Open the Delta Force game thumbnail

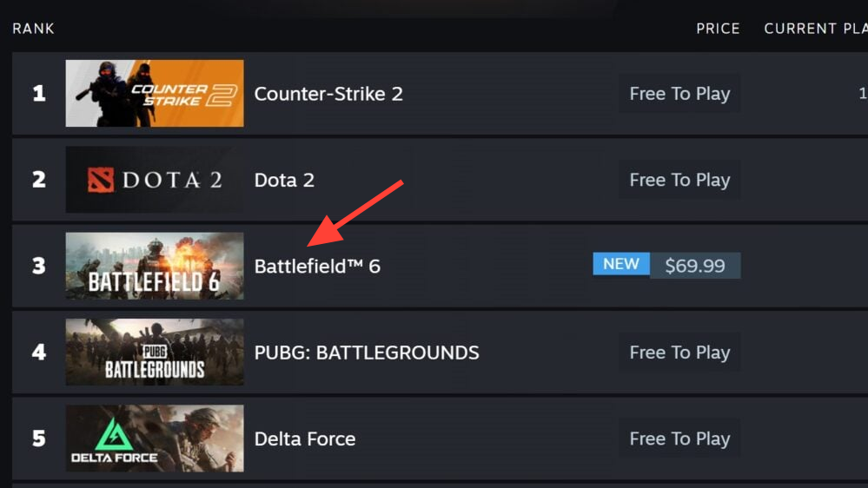(x=155, y=439)
